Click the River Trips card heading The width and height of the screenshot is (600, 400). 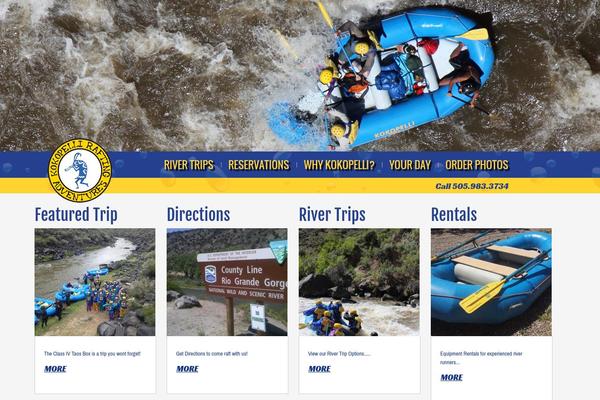[332, 214]
